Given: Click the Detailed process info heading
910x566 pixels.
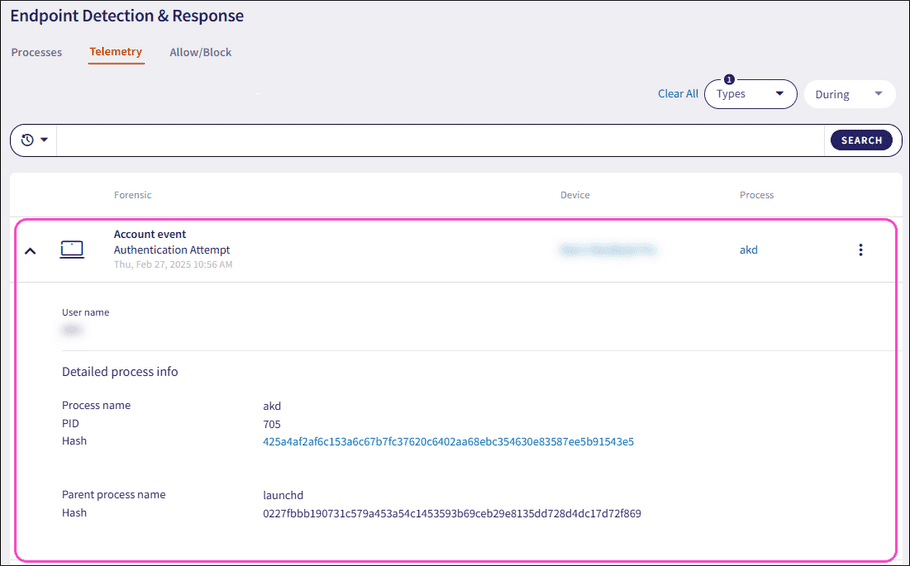Looking at the screenshot, I should point(120,372).
